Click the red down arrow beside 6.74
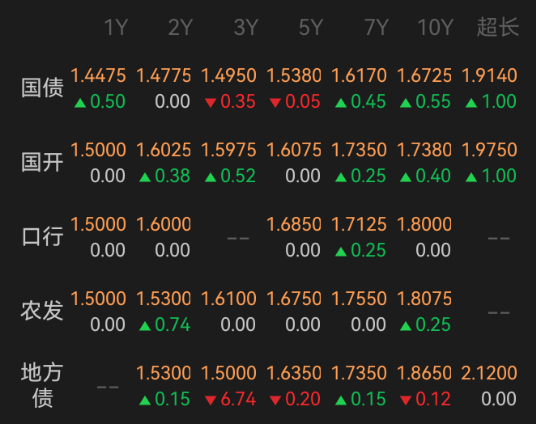536x424 pixels. click(x=210, y=400)
